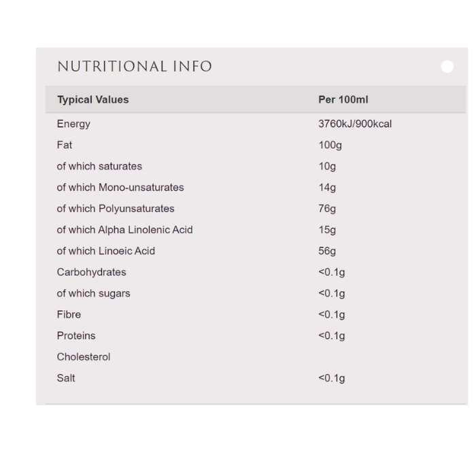Click the Carbohydrates row label
476x476 pixels.
(91, 272)
